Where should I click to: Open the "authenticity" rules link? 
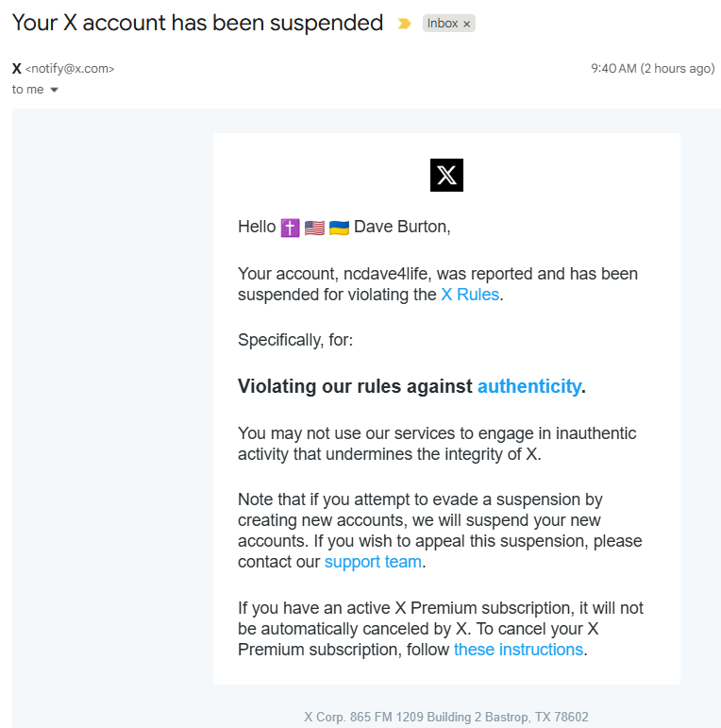[528, 385]
